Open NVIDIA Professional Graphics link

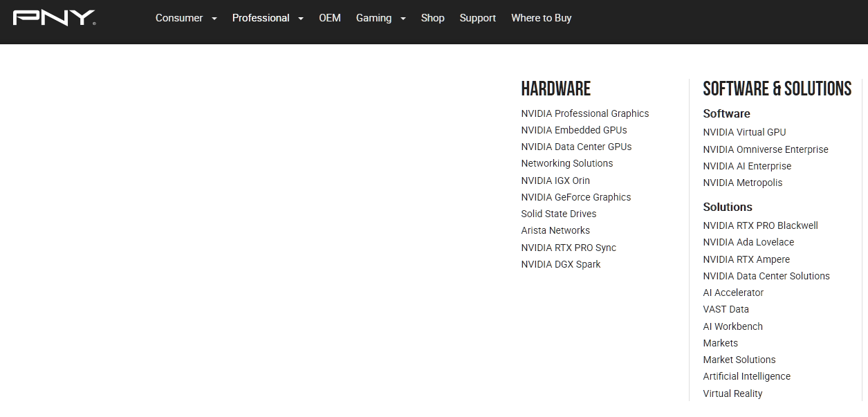pyautogui.click(x=585, y=113)
